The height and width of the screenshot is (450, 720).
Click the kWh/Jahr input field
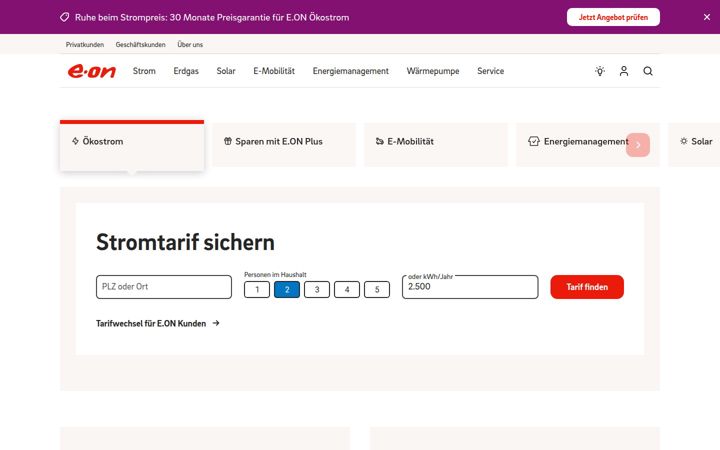(470, 287)
